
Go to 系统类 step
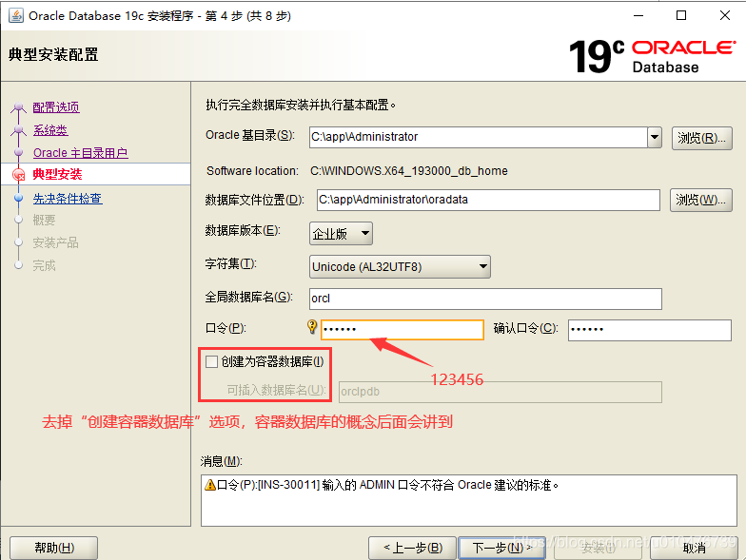coord(50,130)
